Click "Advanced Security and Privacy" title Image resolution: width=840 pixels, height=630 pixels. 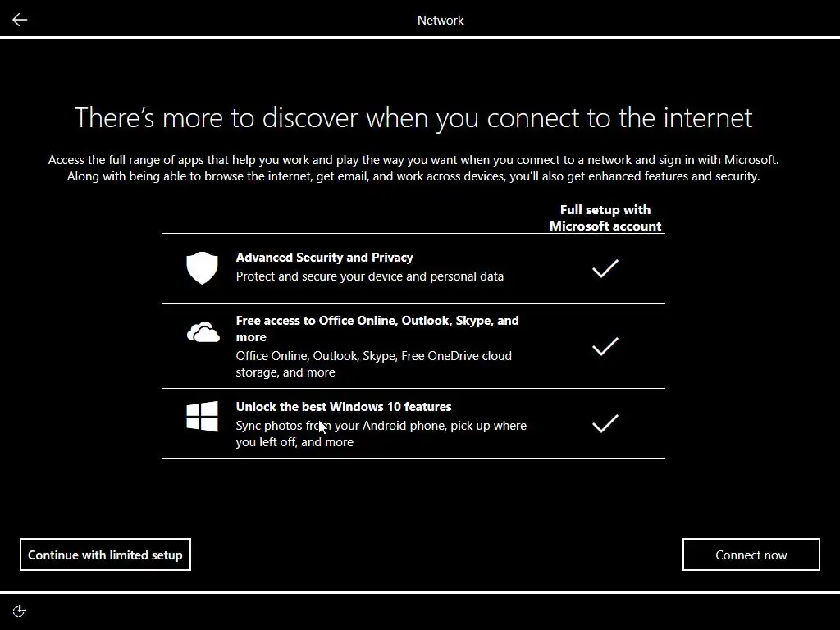[x=325, y=257]
